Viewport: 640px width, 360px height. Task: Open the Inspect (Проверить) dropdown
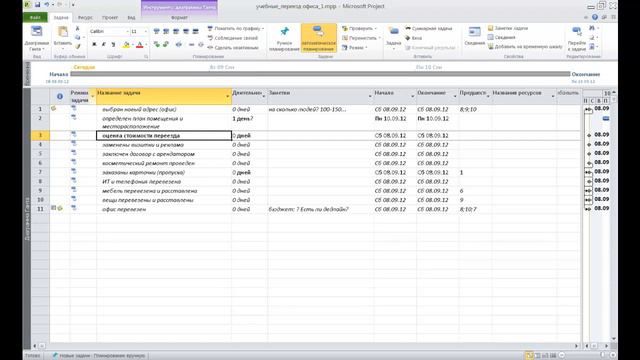pyautogui.click(x=360, y=29)
